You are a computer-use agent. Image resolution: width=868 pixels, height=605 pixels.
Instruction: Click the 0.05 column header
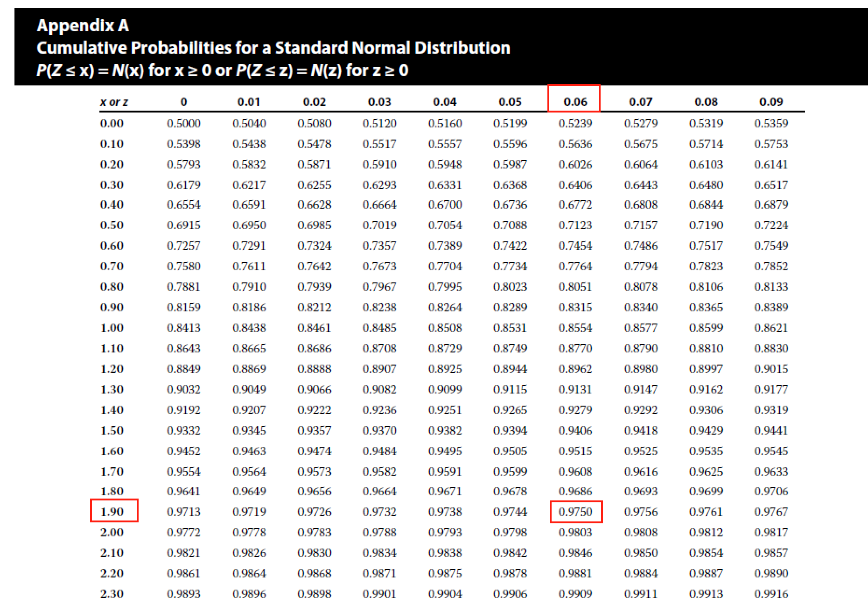pos(510,102)
